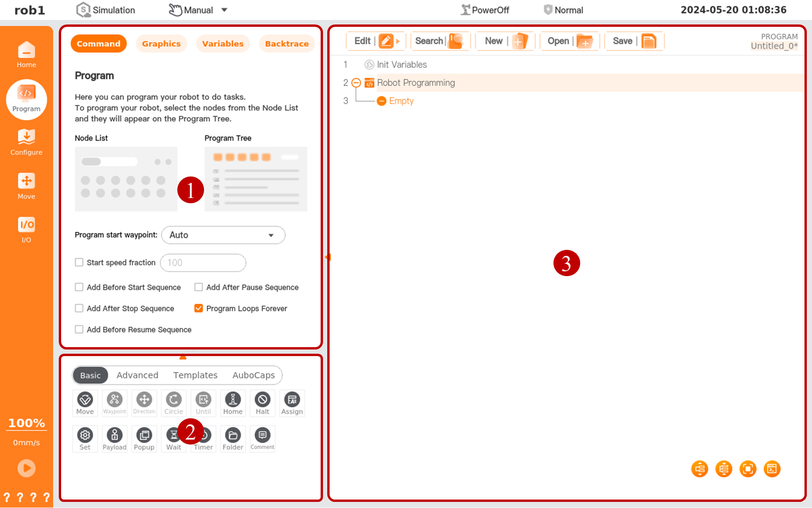Screen dimensions: 812x508
Task: Open the Configure page in sidebar
Action: 26,142
